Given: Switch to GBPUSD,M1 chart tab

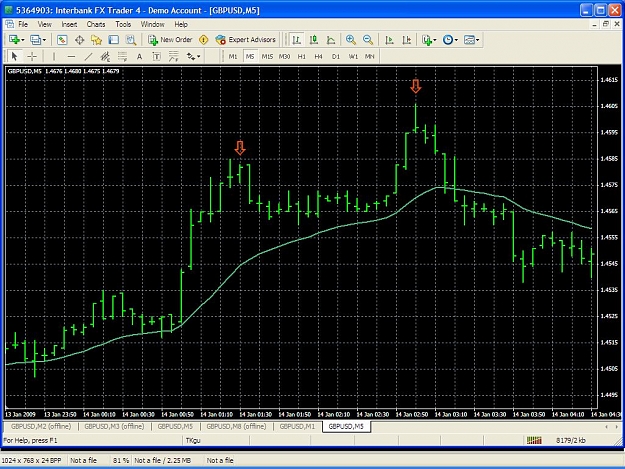Looking at the screenshot, I should (297, 426).
